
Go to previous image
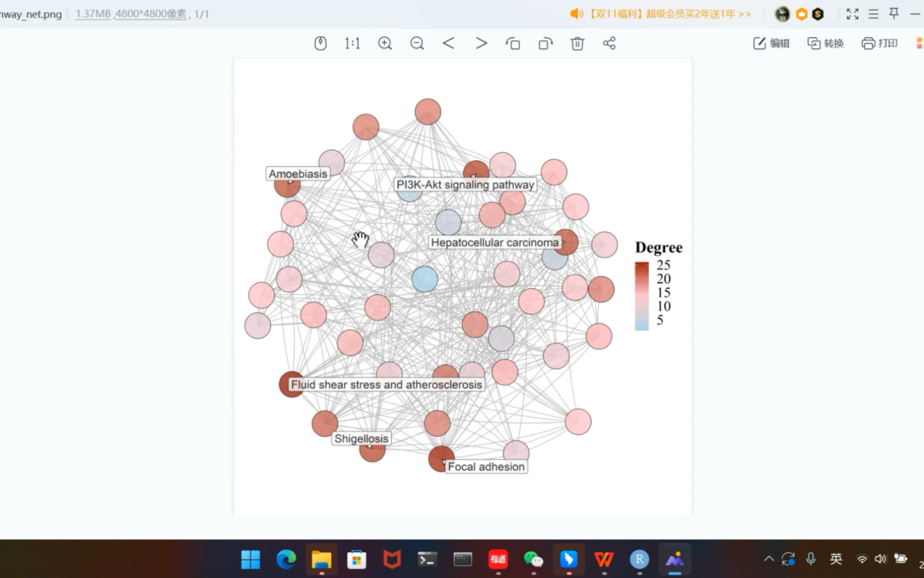tap(449, 43)
